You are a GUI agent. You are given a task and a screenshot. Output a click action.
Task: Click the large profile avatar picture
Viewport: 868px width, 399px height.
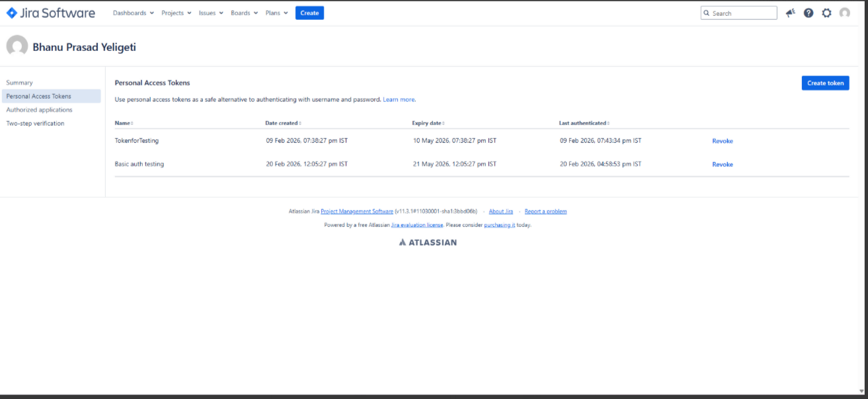tap(17, 46)
